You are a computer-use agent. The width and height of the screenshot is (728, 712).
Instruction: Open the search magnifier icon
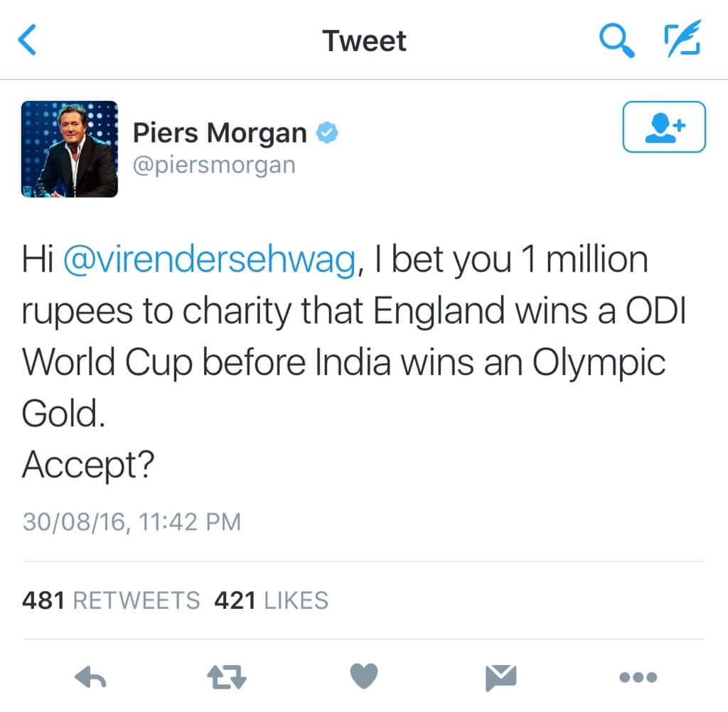[616, 41]
